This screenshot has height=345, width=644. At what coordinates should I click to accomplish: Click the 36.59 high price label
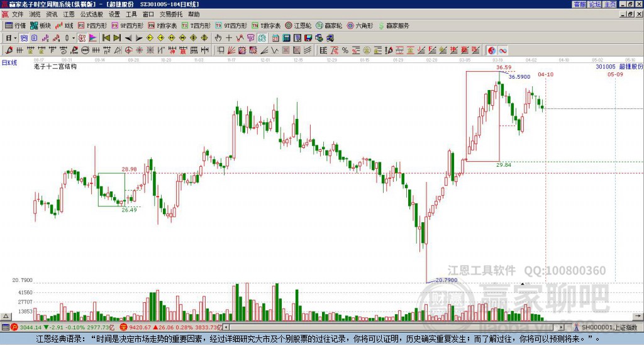[x=504, y=67]
